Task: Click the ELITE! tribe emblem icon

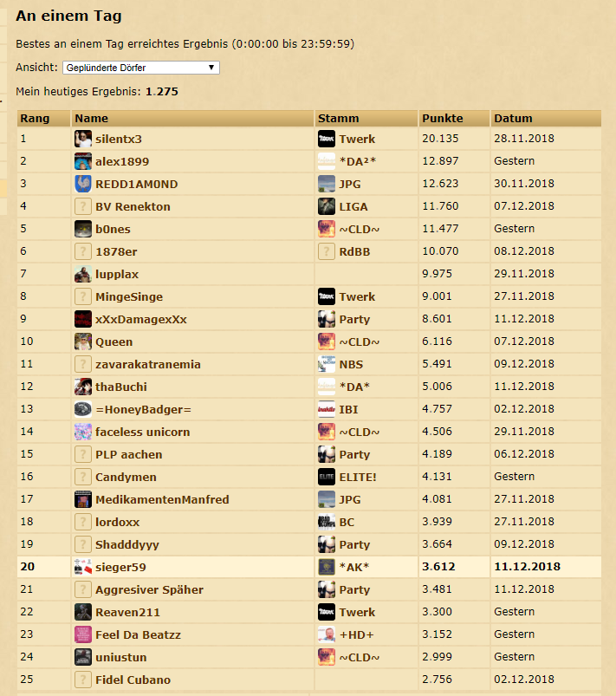Action: click(327, 477)
